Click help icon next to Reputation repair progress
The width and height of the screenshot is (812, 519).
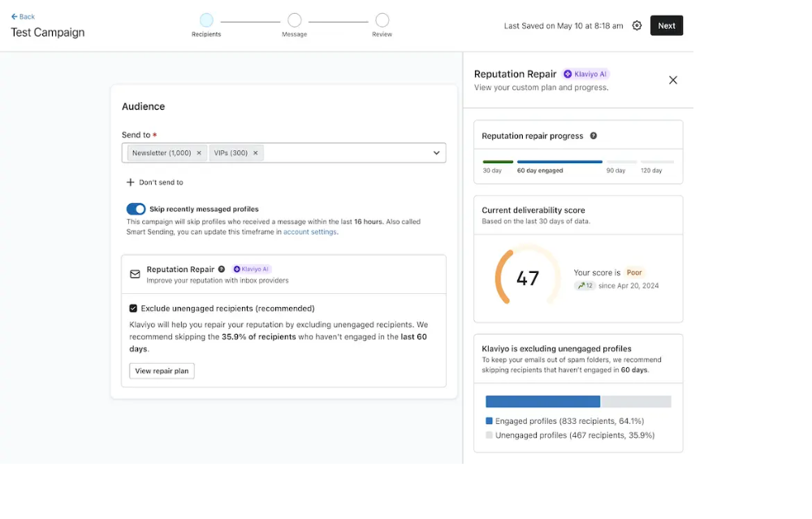pyautogui.click(x=593, y=136)
